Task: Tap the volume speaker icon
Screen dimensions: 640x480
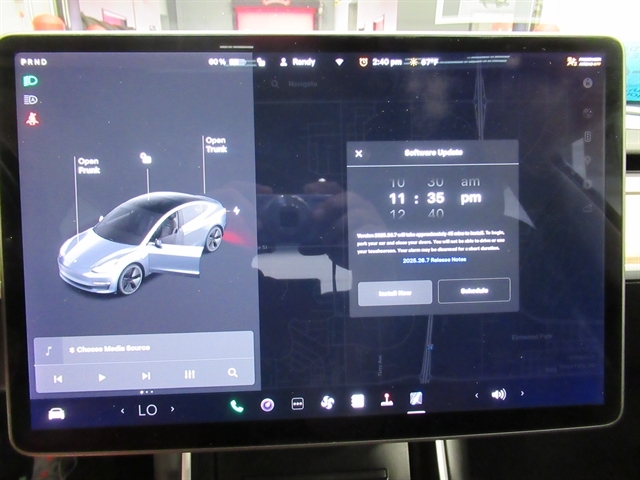Action: coord(499,394)
